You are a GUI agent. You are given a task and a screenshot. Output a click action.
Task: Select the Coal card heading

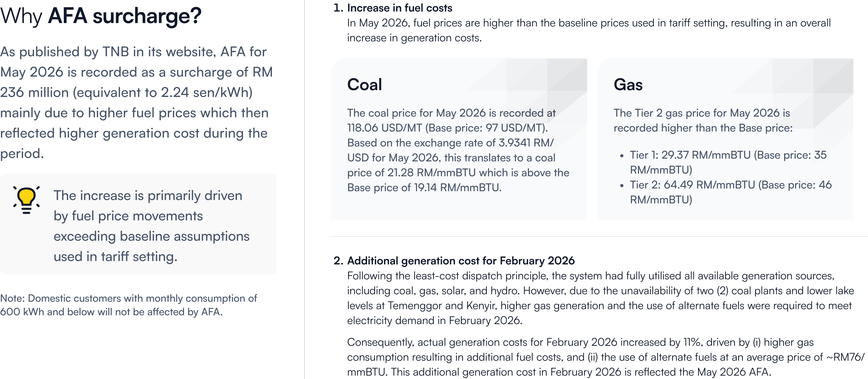[x=365, y=84]
